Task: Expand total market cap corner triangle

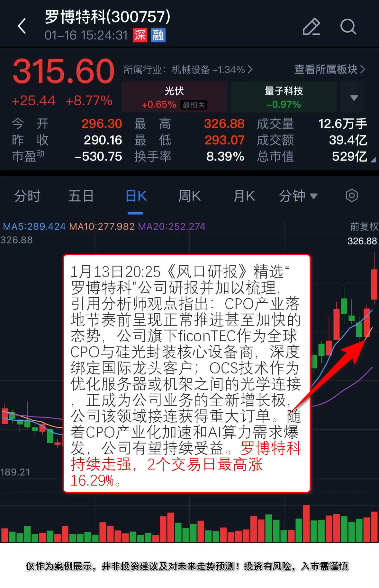Action: (373, 160)
